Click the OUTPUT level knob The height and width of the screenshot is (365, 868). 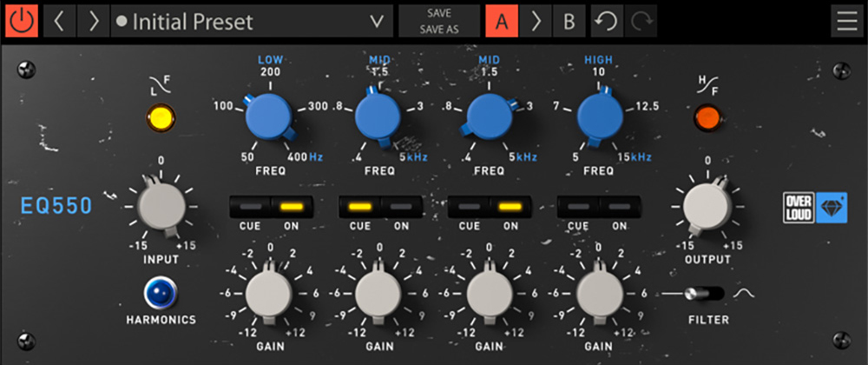[x=707, y=206]
